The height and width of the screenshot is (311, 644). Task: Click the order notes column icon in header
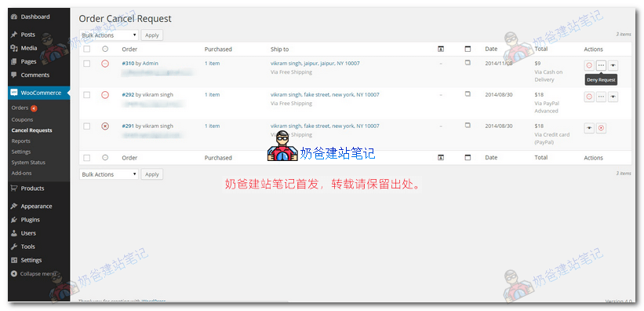click(x=468, y=49)
